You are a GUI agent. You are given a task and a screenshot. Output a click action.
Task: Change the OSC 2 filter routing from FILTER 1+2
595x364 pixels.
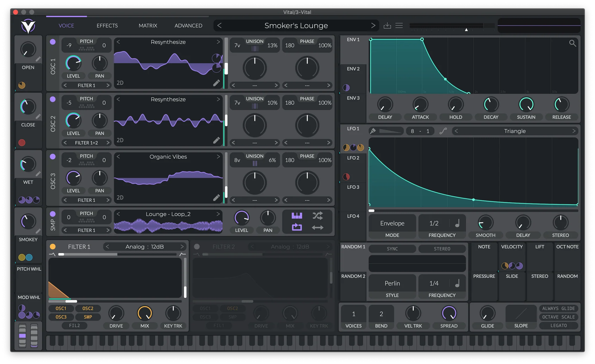click(86, 143)
